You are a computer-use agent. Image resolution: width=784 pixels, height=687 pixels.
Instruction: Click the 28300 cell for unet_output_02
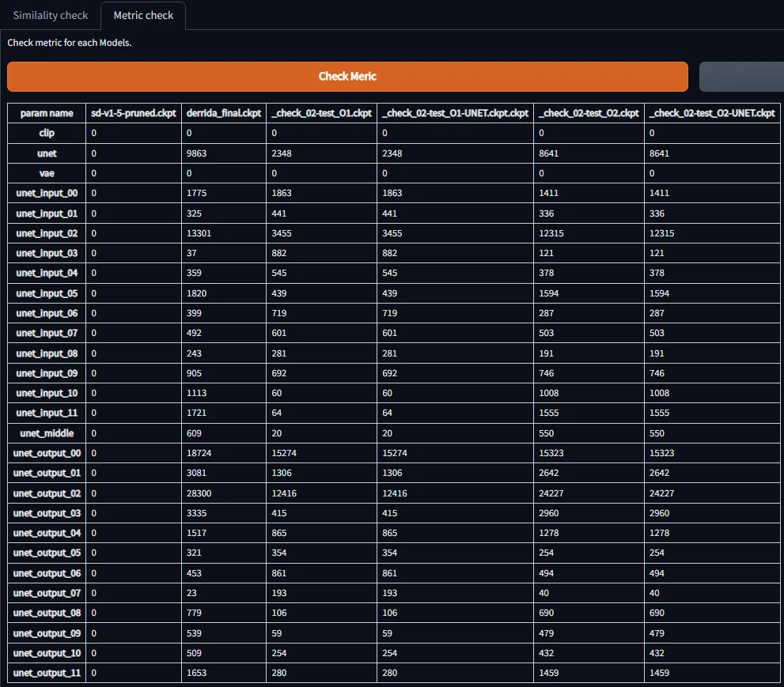224,493
